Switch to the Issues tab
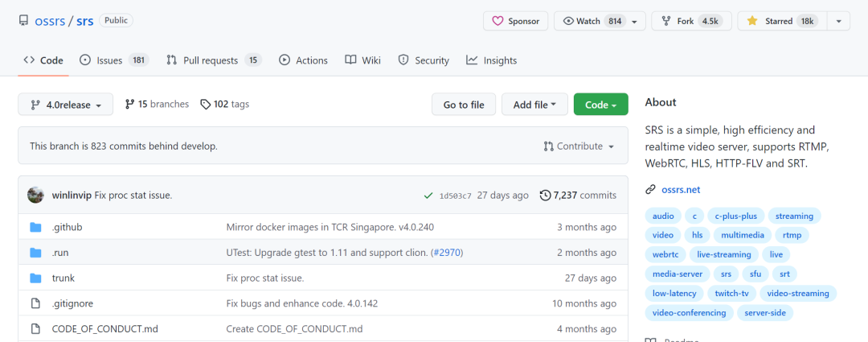This screenshot has height=342, width=868. [x=114, y=60]
